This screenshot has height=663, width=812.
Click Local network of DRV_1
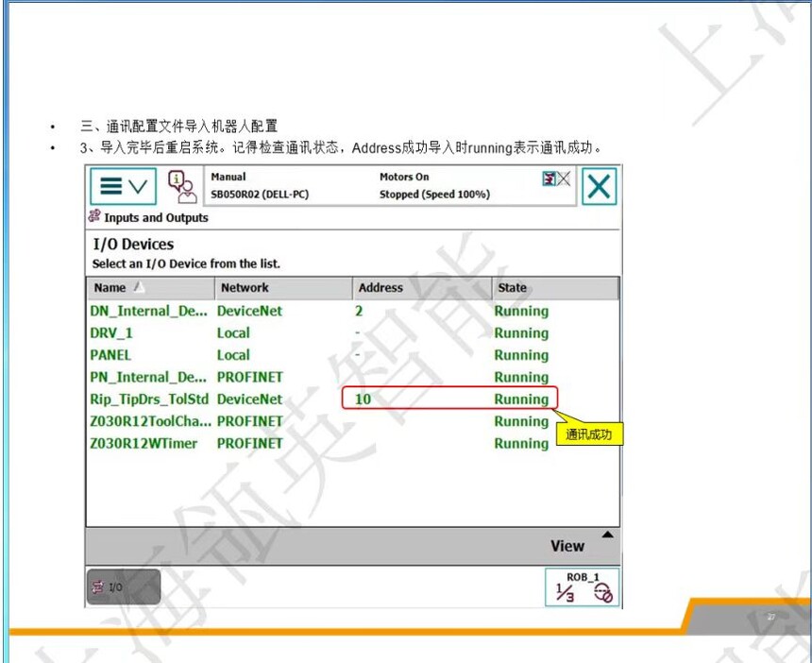coord(233,333)
